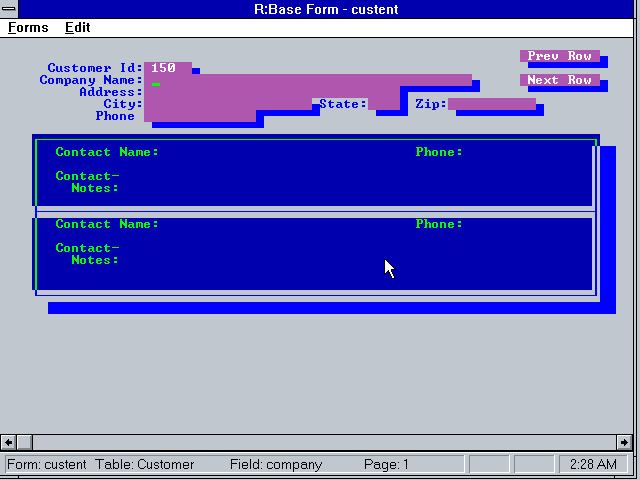
Task: Click the second Contact-Notes label
Action: pos(87,254)
